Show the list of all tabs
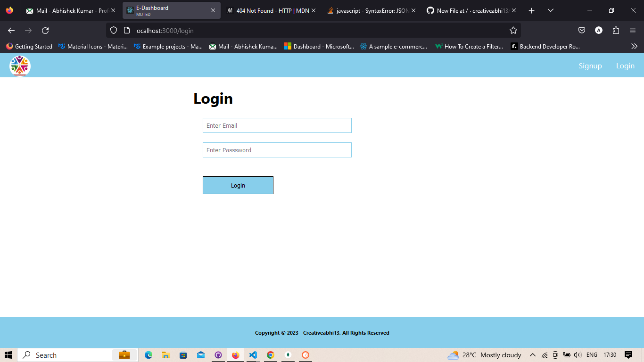This screenshot has height=362, width=644. 551,10
